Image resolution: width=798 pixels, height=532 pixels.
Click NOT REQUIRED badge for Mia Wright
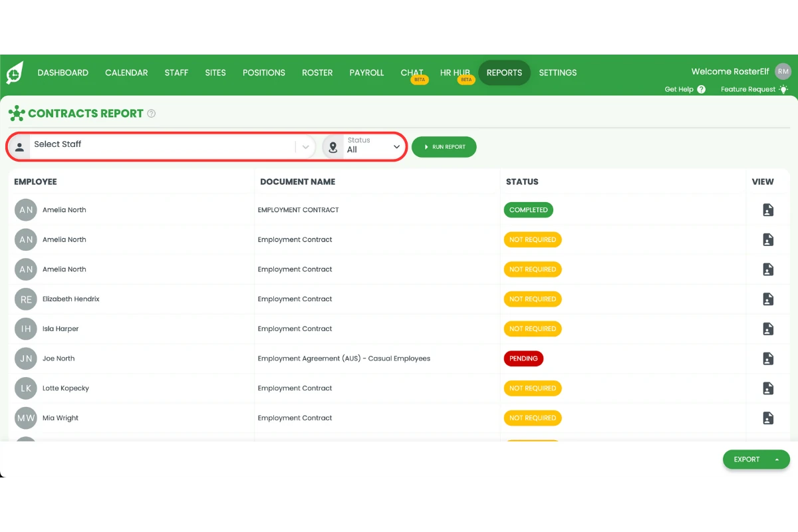[533, 418]
